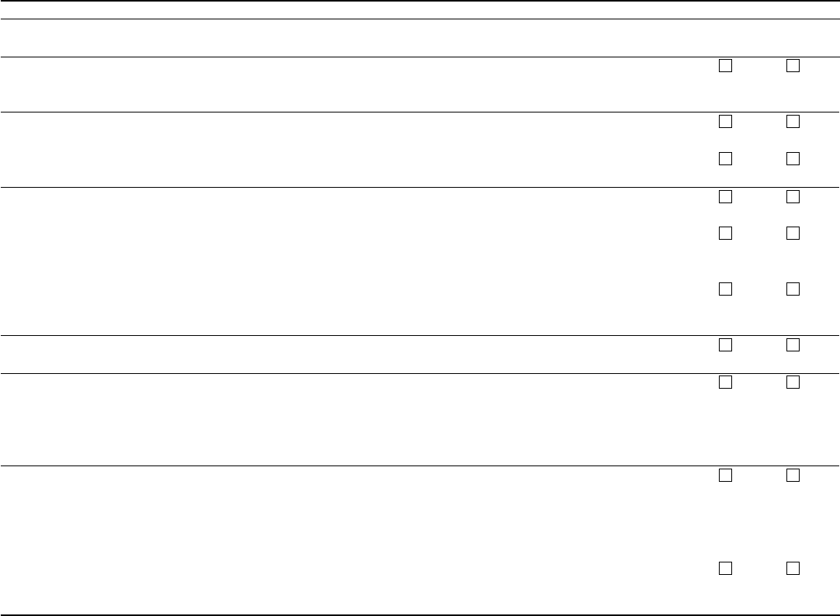Mark left checkbox in ninth row
The image size is (840, 616).
[x=725, y=476]
